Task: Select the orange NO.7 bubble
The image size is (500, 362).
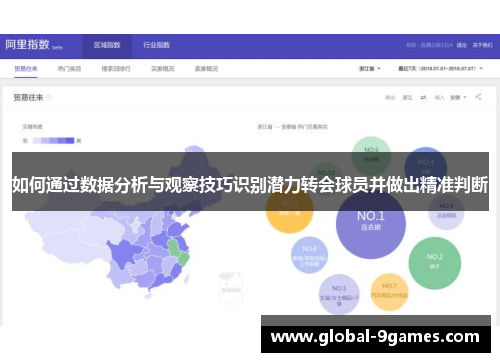Action: point(389,292)
